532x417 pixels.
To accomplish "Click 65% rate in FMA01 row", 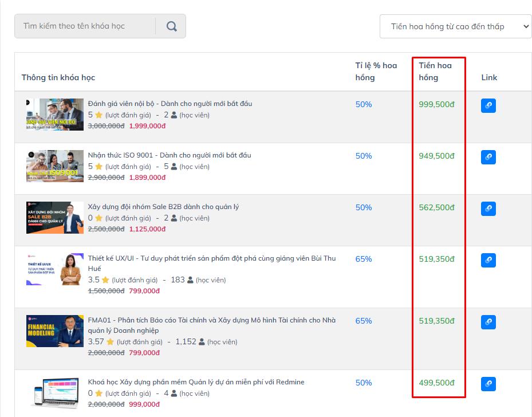I will pos(364,321).
